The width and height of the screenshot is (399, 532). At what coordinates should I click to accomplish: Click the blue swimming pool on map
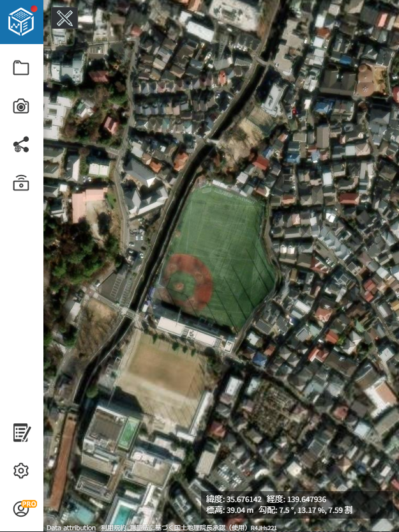(123, 515)
